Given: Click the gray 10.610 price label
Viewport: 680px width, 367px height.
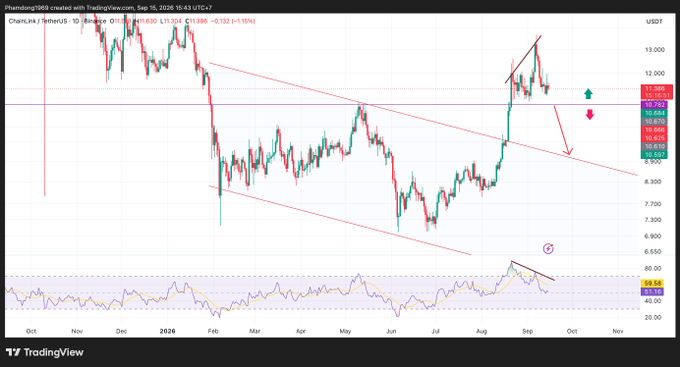Looking at the screenshot, I should click(x=654, y=147).
